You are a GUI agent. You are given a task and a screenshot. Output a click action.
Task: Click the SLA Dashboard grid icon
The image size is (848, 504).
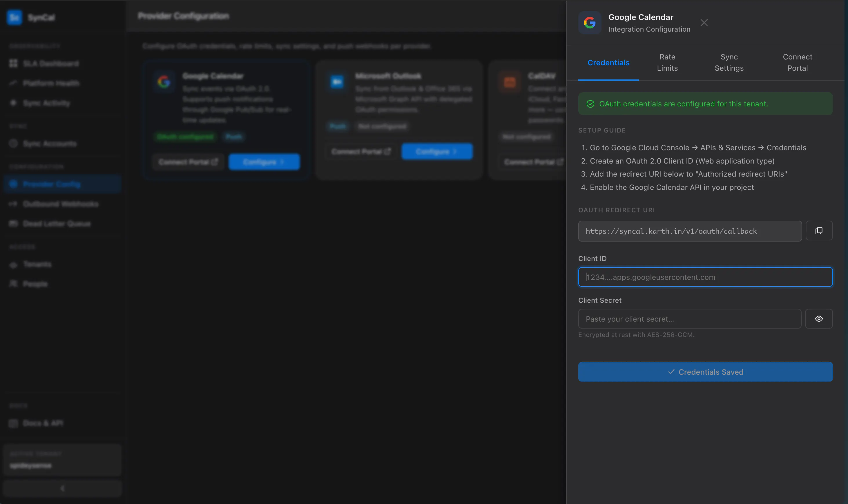click(x=13, y=63)
